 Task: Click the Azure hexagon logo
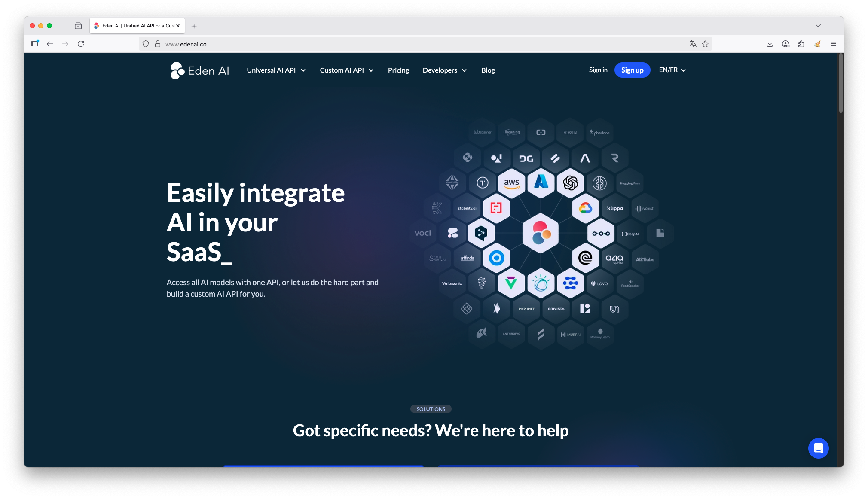[x=541, y=182]
